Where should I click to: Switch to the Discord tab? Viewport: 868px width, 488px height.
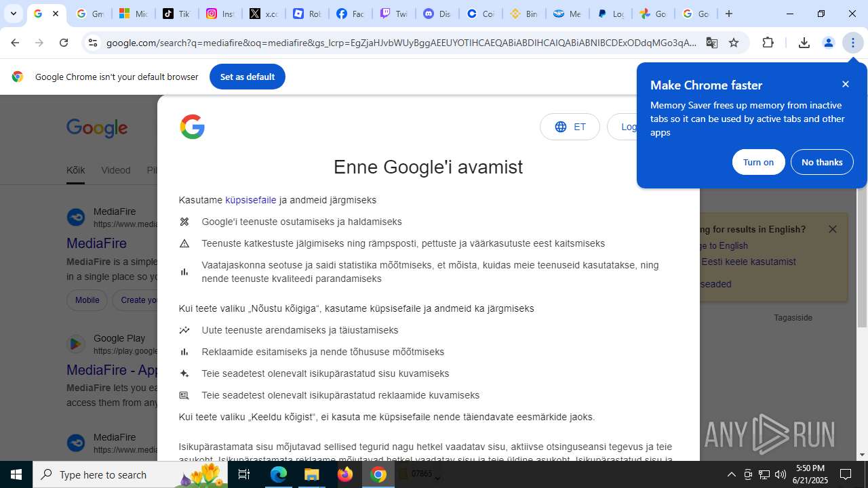(x=437, y=14)
